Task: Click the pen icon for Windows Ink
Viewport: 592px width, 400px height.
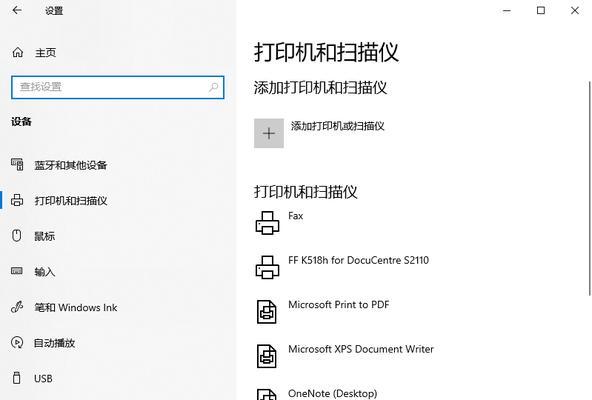Action: click(x=17, y=307)
